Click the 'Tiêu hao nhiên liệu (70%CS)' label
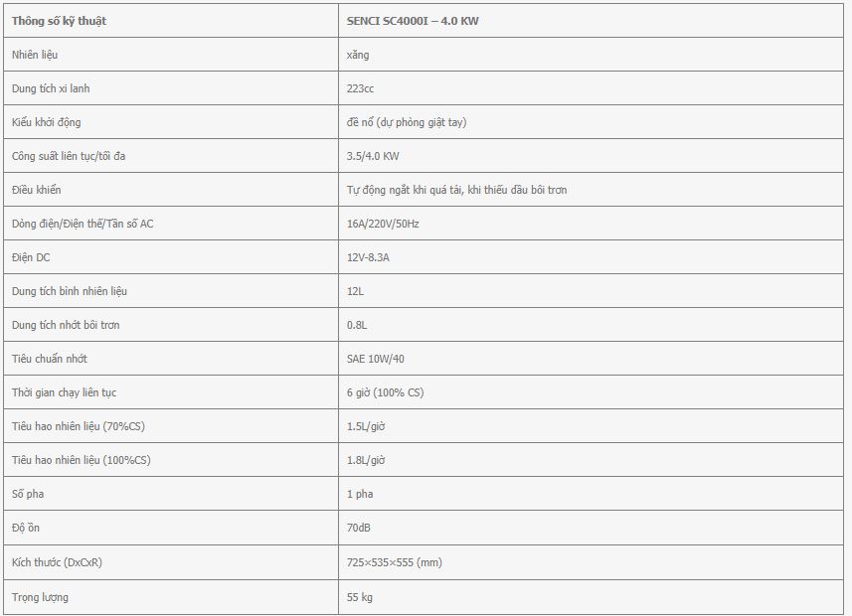 (79, 426)
